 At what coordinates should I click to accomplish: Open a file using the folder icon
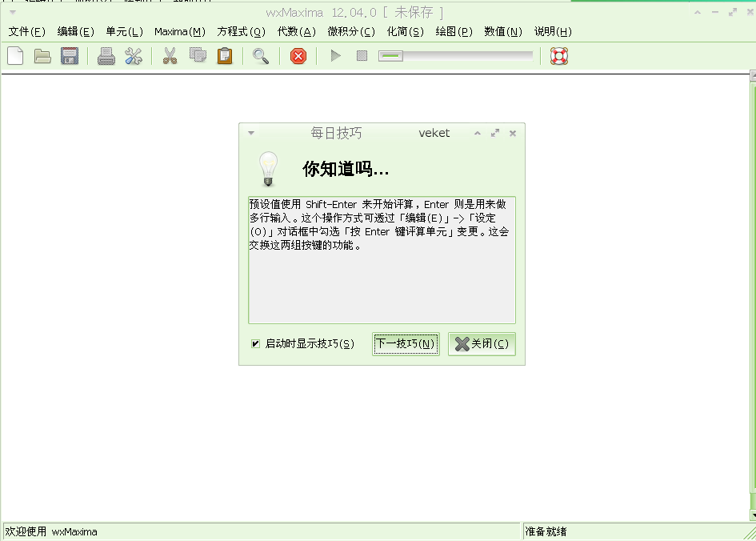click(x=42, y=56)
